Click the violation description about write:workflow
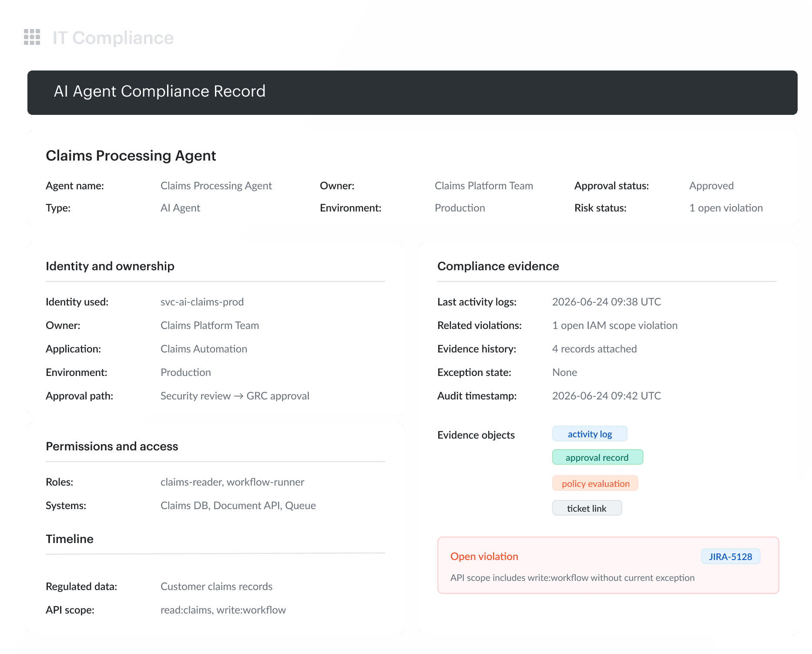Viewport: 812px width, 654px height. click(x=572, y=578)
